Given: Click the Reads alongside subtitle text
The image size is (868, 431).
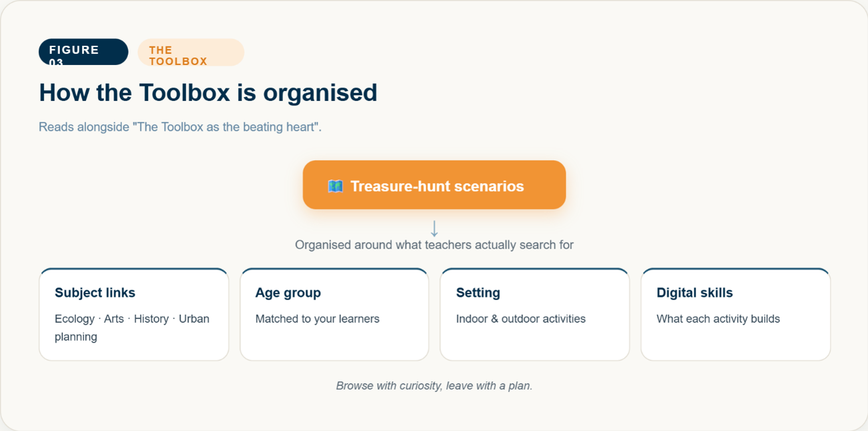Looking at the screenshot, I should (x=180, y=127).
